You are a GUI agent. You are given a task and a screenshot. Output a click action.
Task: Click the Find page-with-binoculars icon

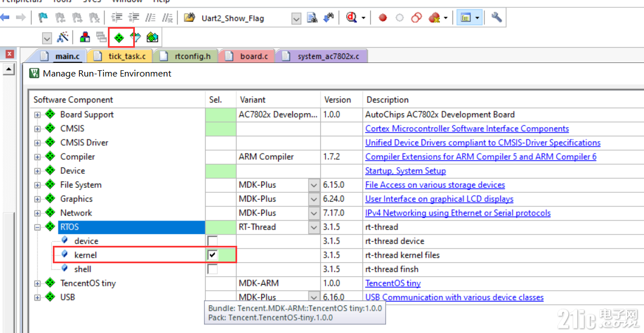[x=312, y=17]
